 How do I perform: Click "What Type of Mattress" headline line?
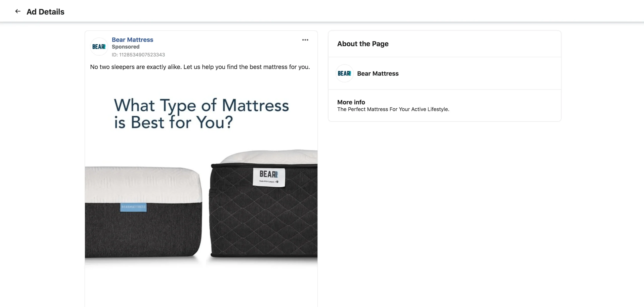coord(201,105)
